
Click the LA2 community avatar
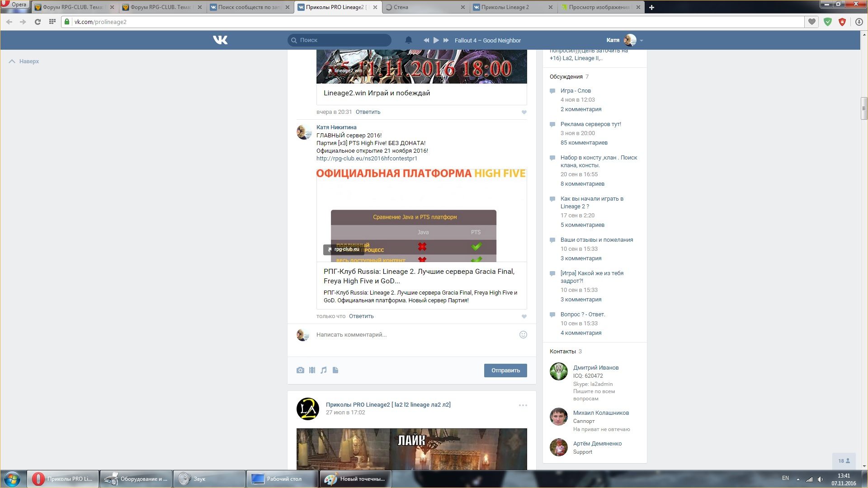pos(308,409)
